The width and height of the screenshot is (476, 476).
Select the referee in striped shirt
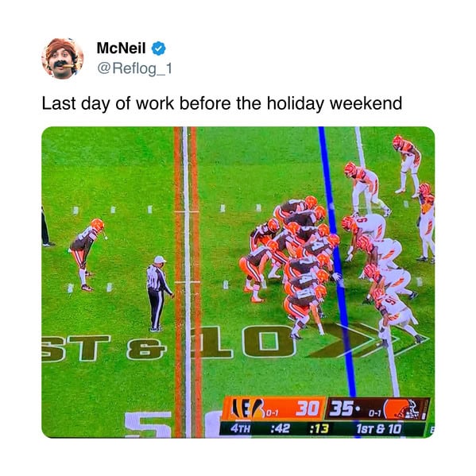point(158,293)
